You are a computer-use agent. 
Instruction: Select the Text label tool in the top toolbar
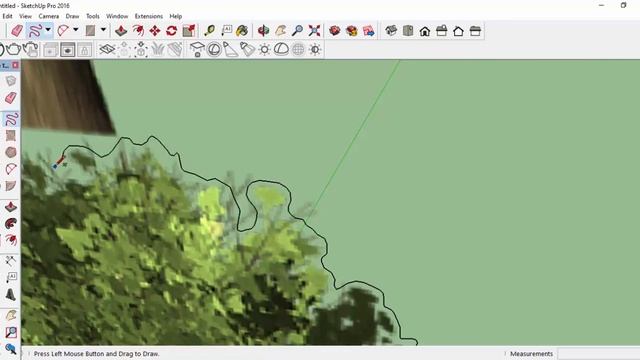tap(227, 31)
